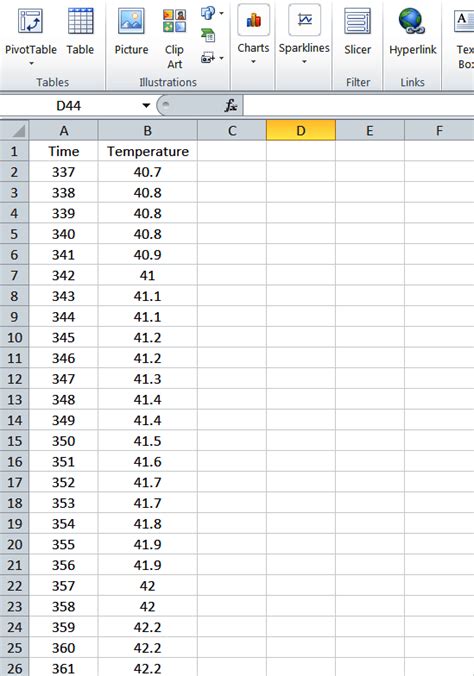
Task: Select temperature 42.2 in row 25
Action: tap(148, 648)
